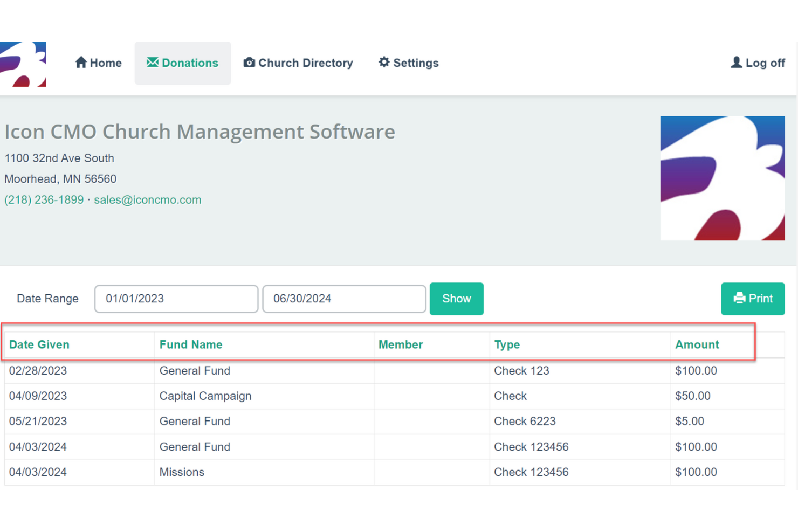Click the Donations envelope icon
Viewport: 798px width, 532px height.
point(153,63)
